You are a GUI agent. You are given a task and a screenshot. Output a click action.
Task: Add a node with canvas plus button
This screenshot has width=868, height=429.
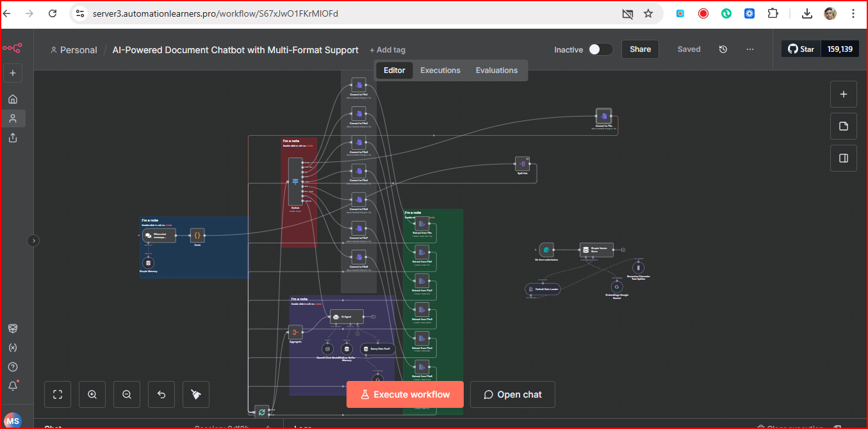[x=844, y=94]
